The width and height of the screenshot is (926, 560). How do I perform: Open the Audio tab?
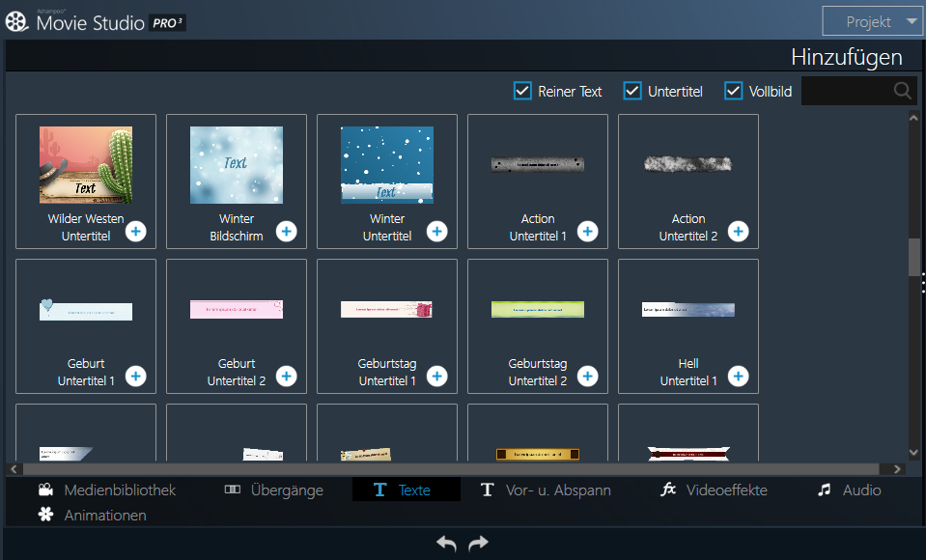(849, 490)
